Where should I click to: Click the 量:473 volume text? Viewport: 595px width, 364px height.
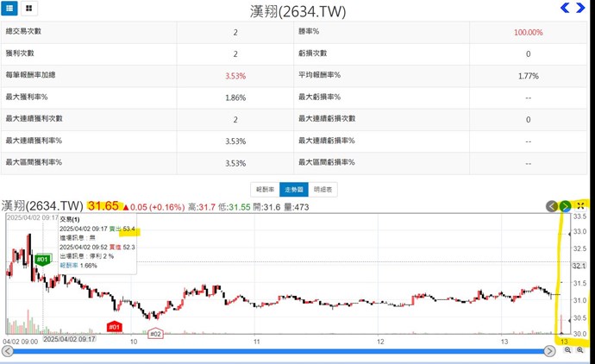point(296,207)
